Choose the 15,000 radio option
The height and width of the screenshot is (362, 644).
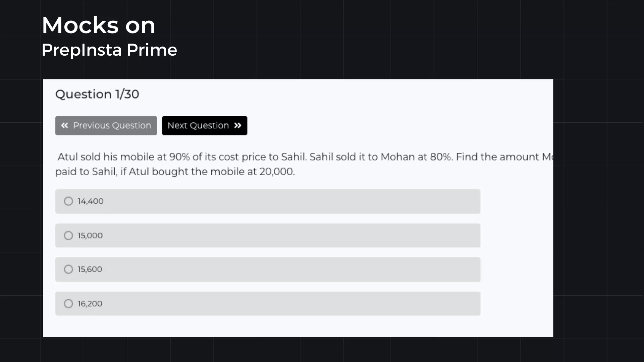point(68,236)
